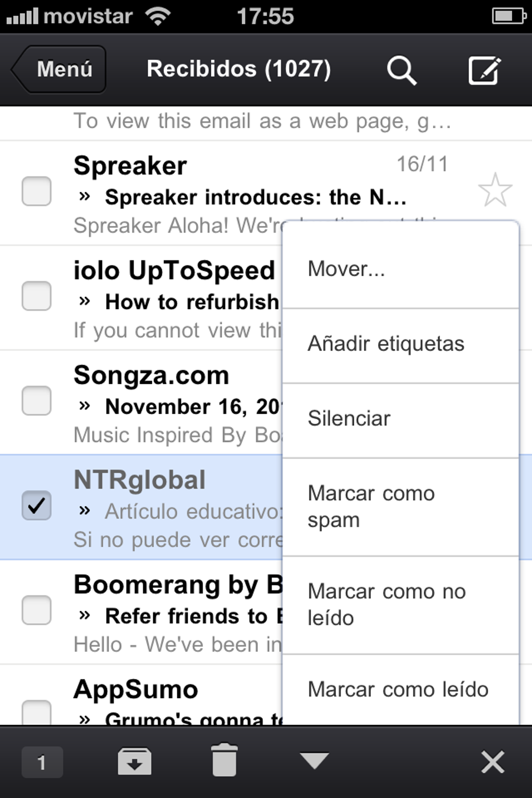Select the Songza.com email checkbox

[x=37, y=401]
